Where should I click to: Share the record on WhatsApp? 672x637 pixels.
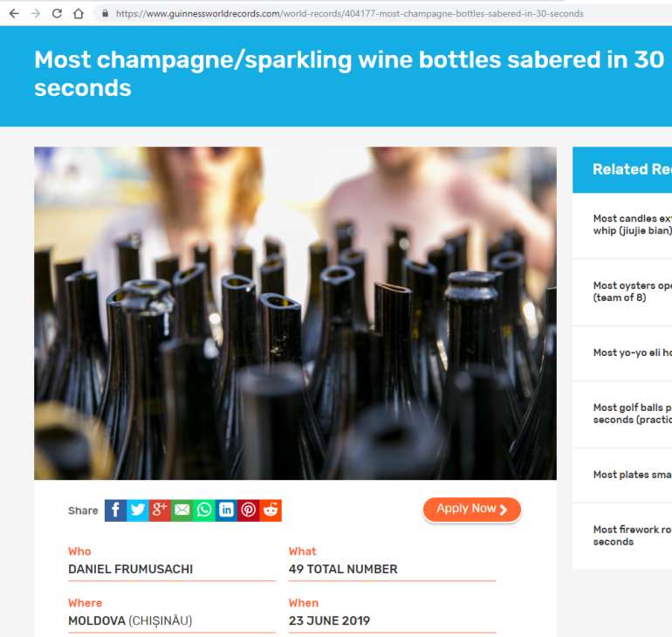pyautogui.click(x=204, y=510)
